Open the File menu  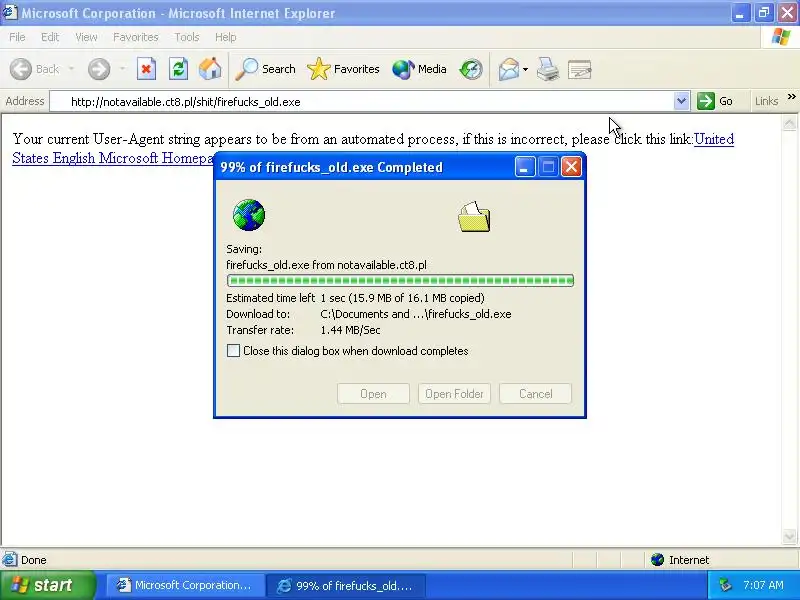[x=17, y=37]
